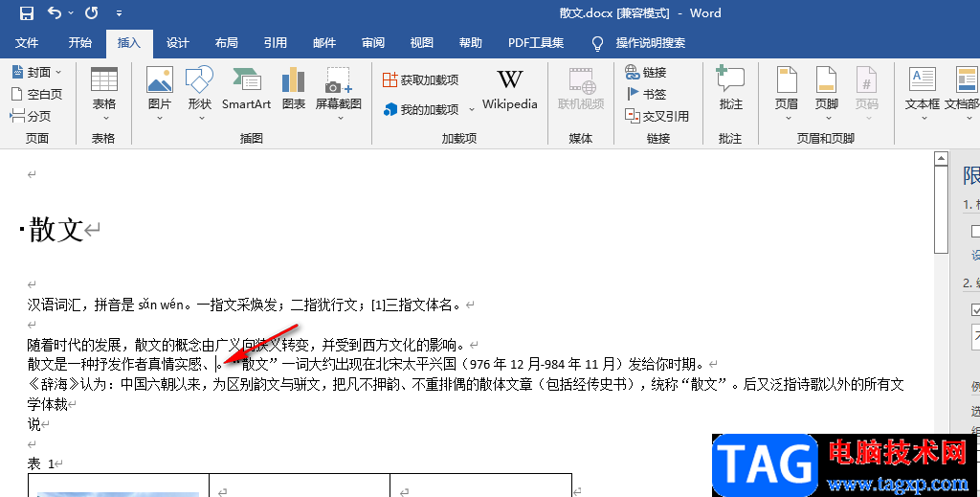Open the 形状 shapes gallery
Screen dimensions: 980x497
[200, 95]
